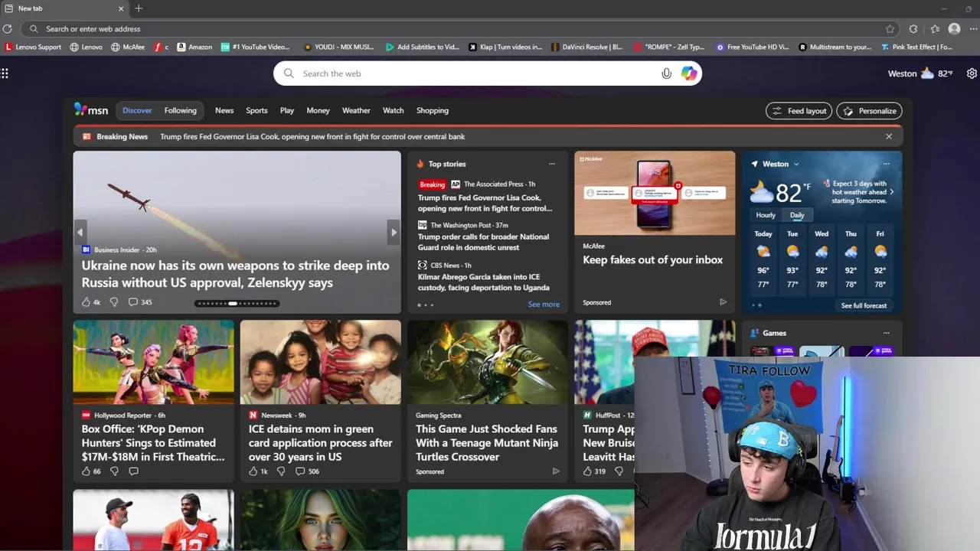Open the Sports tab on MSN
Screen dimensions: 980x551
tap(256, 110)
